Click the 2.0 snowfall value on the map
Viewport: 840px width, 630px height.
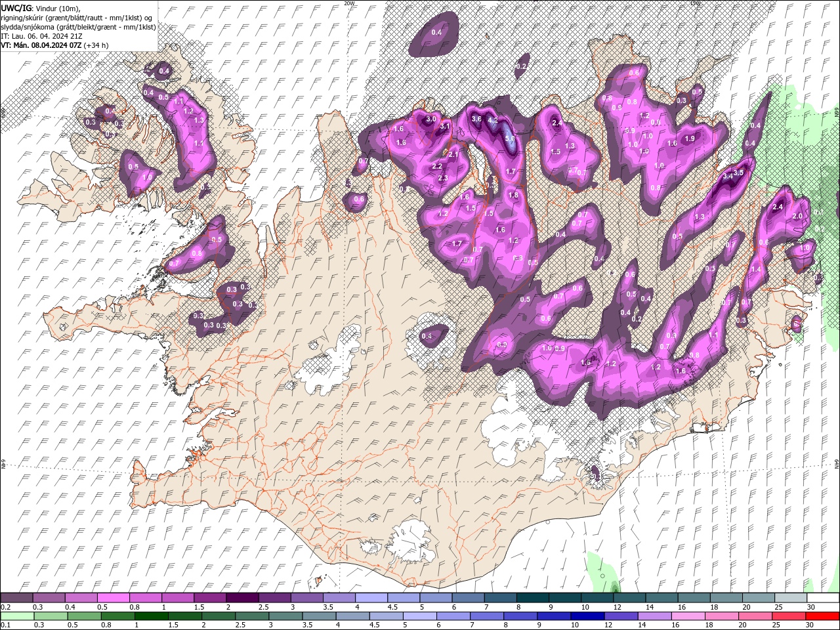(798, 216)
